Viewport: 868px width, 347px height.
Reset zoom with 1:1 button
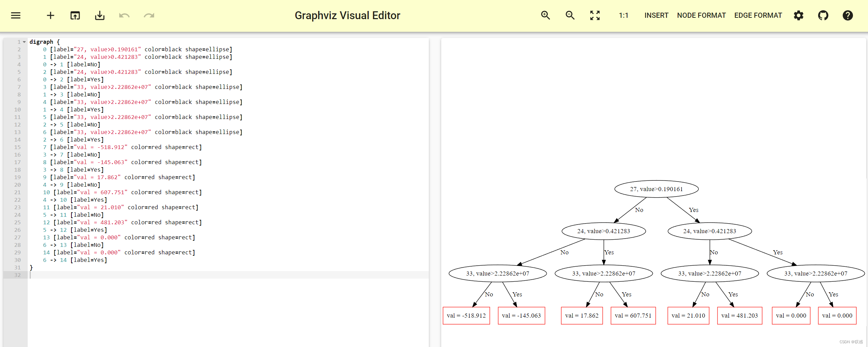click(x=624, y=15)
